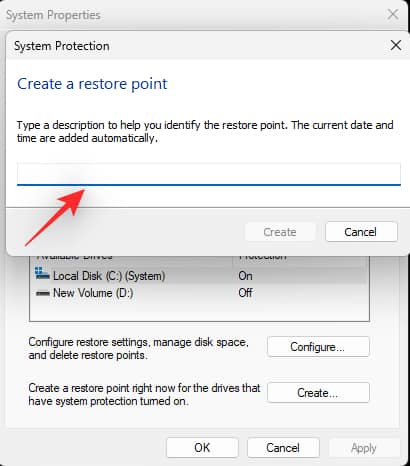This screenshot has height=466, width=410.
Task: Select New Volume (D:) in drive list
Action: point(93,293)
